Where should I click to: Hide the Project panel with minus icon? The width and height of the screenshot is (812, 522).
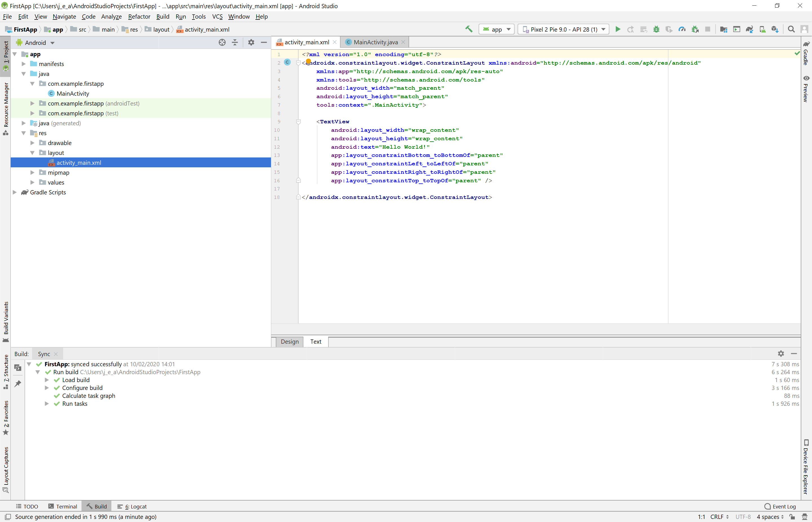[x=264, y=42]
